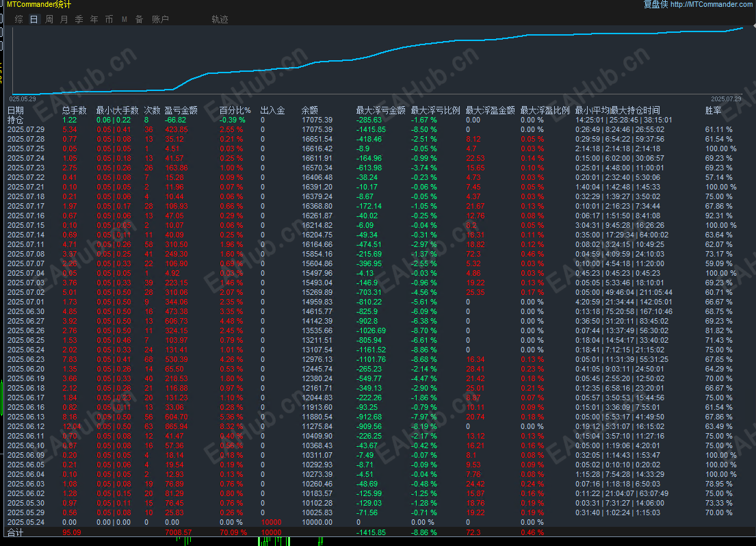Click the 胜率 column header
This screenshot has height=546, width=756.
[x=713, y=110]
